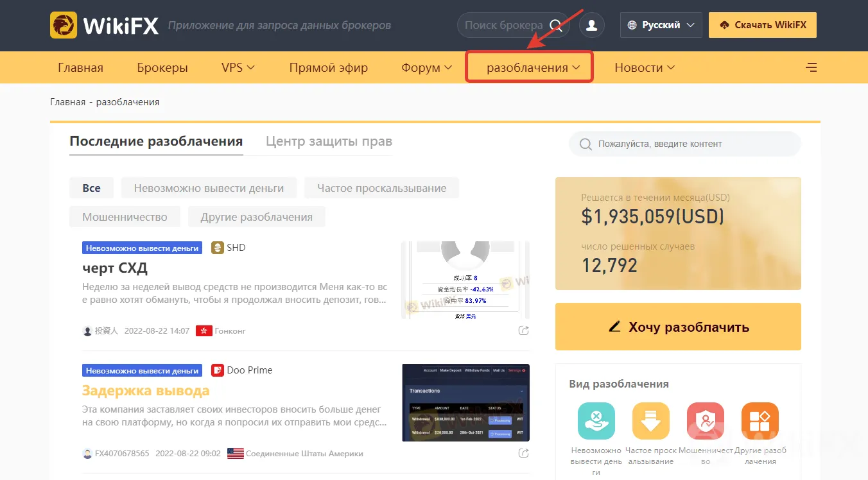Share the Задержка вывода post
This screenshot has width=868, height=480.
pyautogui.click(x=524, y=453)
